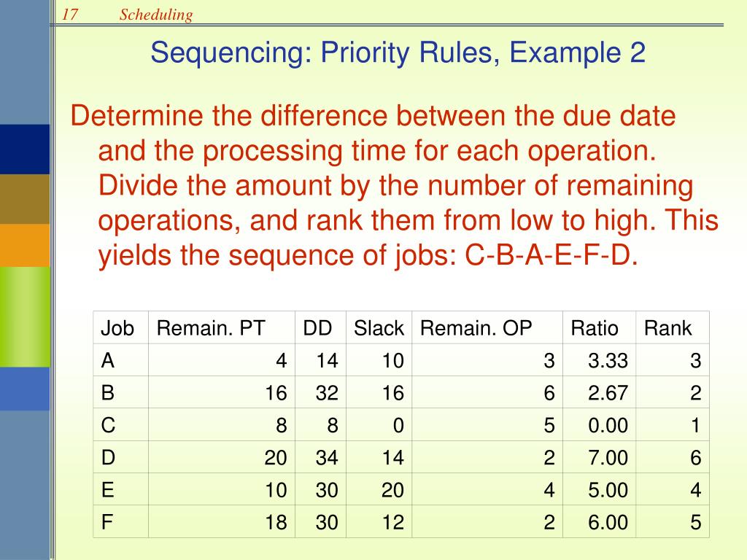747x560 pixels.
Task: Click the slide title 'Sequencing: Priority Rules, Example 2'
Action: 398,52
